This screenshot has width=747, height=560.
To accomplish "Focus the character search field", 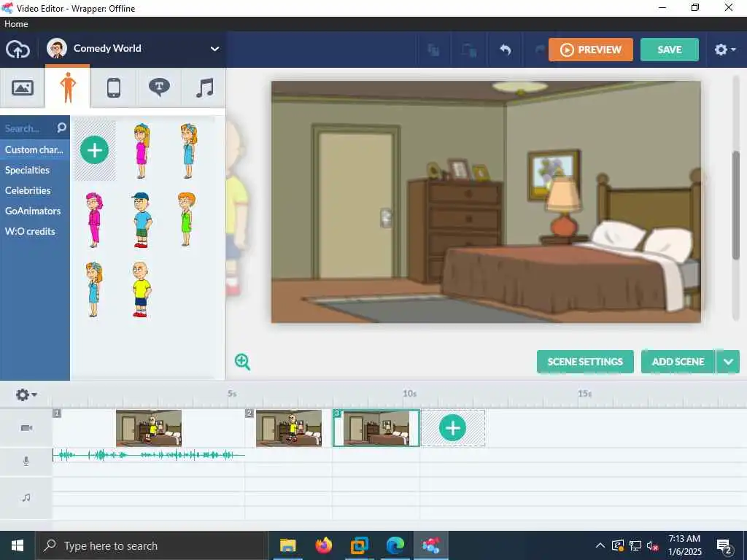I will coord(29,128).
